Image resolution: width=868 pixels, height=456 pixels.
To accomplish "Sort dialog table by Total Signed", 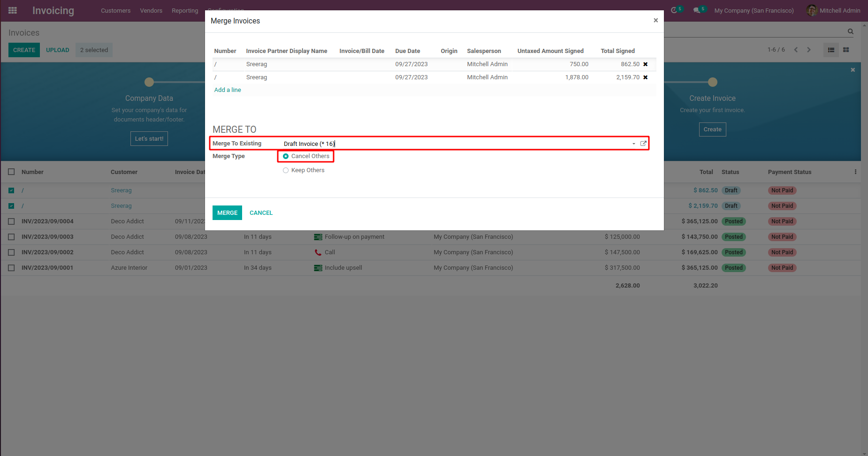I will [617, 51].
